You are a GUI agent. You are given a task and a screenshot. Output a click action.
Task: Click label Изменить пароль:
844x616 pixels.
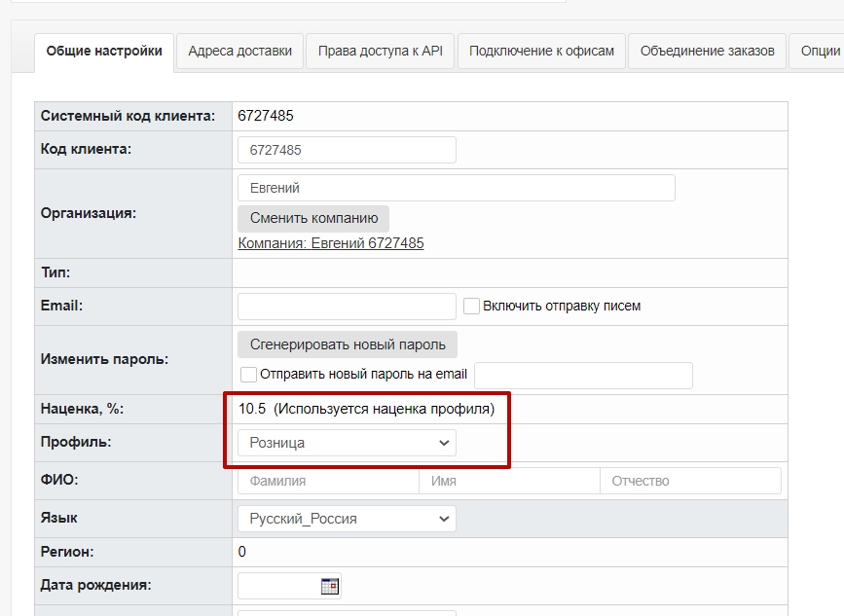click(104, 359)
